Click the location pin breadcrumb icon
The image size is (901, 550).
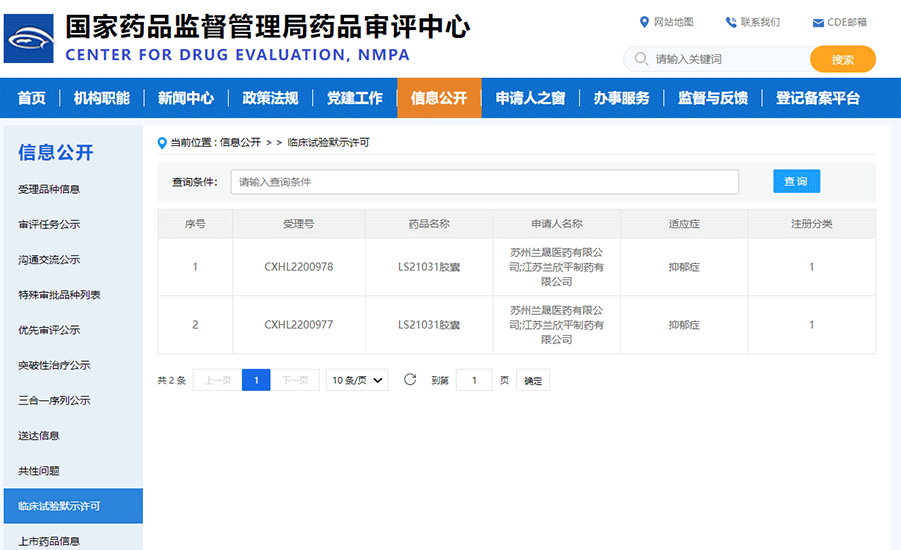click(163, 142)
